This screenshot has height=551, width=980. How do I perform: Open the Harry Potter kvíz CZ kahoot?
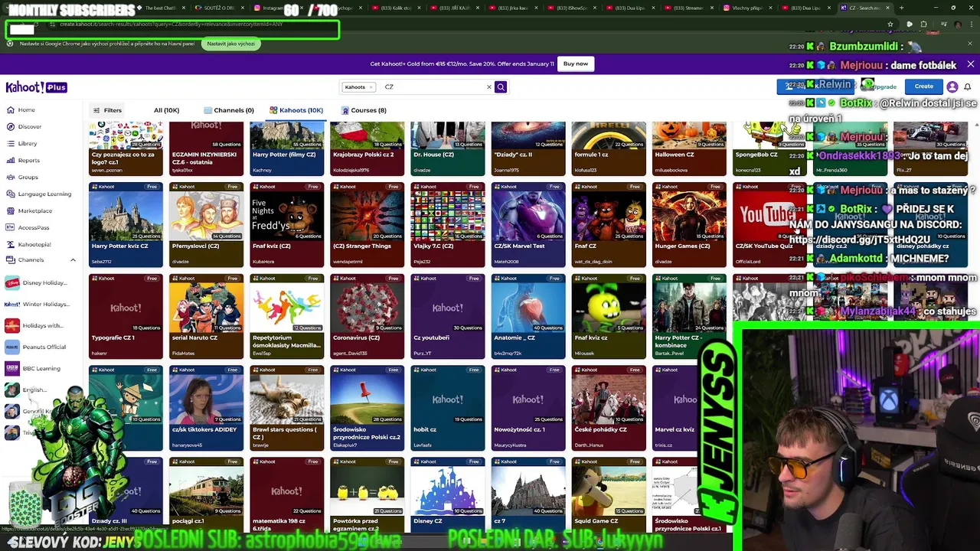[126, 225]
